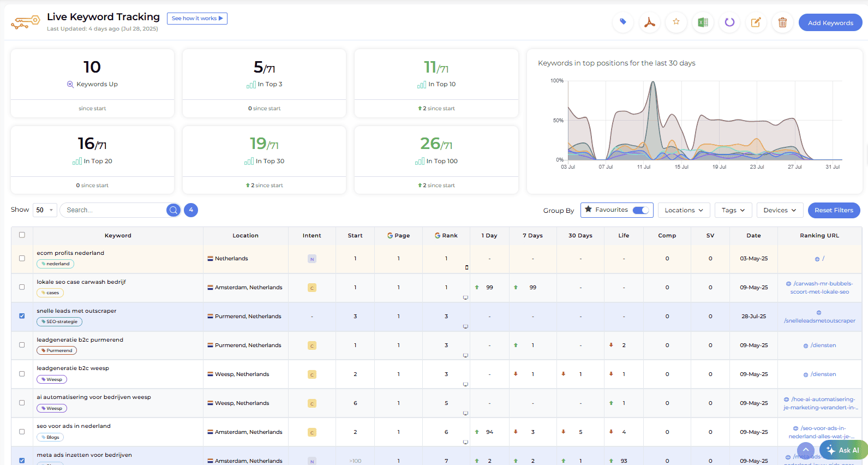Open the Devices filter dropdown
The width and height of the screenshot is (868, 465).
tap(780, 210)
